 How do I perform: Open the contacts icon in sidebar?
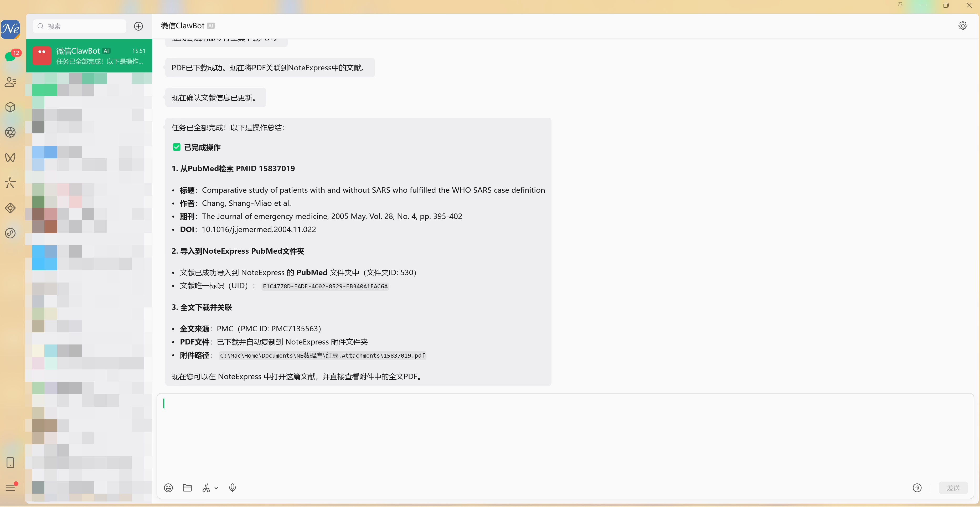pyautogui.click(x=10, y=82)
